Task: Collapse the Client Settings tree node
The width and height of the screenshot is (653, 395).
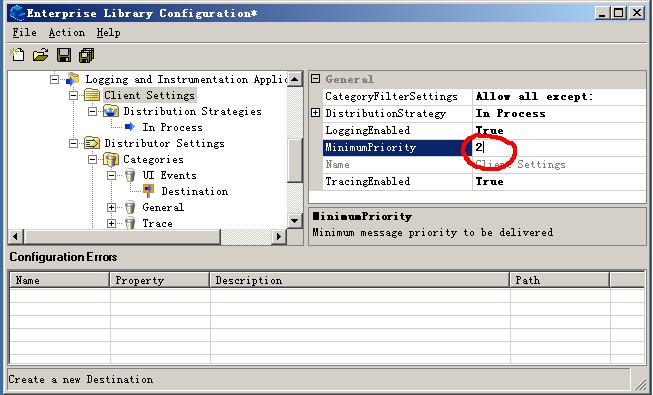Action: 74,95
